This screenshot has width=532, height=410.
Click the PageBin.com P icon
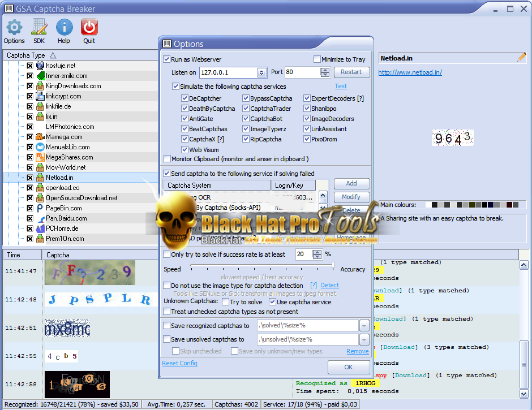(x=40, y=208)
